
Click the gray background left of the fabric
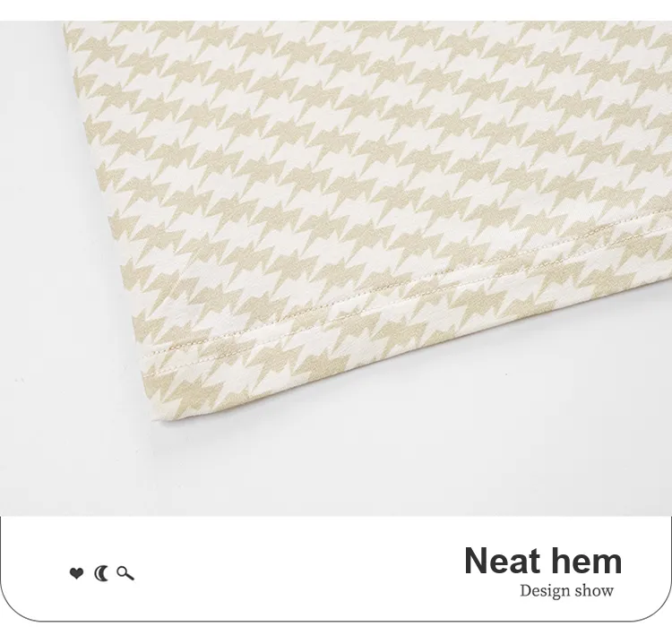coord(43,257)
